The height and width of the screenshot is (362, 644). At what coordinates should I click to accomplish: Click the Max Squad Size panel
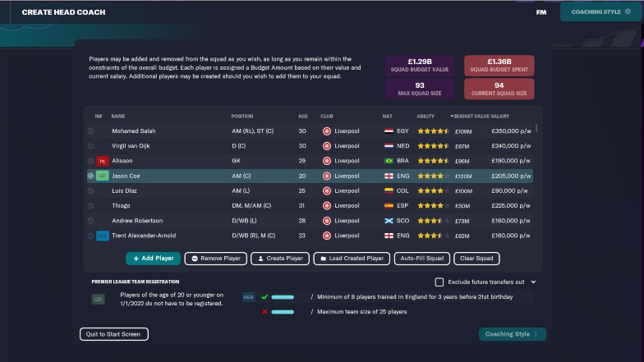click(420, 89)
